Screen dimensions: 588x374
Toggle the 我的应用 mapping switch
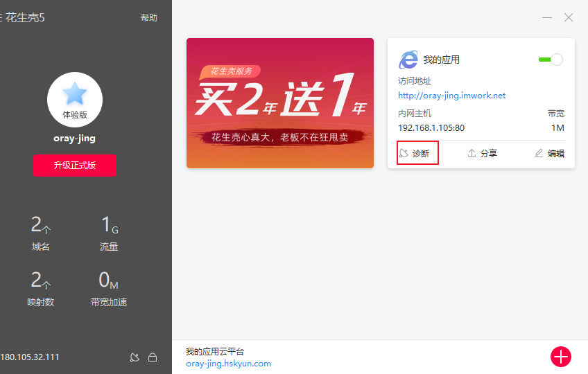click(551, 60)
